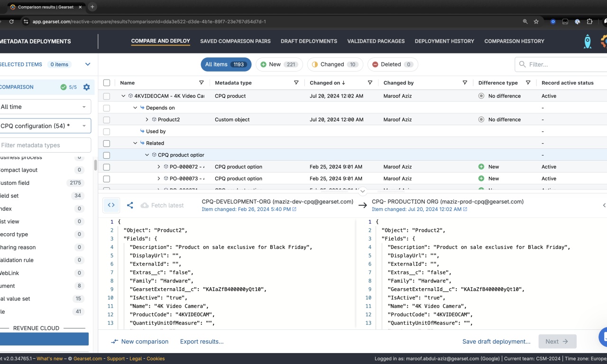Toggle the code view icon button
This screenshot has height=364, width=607.
pyautogui.click(x=111, y=205)
